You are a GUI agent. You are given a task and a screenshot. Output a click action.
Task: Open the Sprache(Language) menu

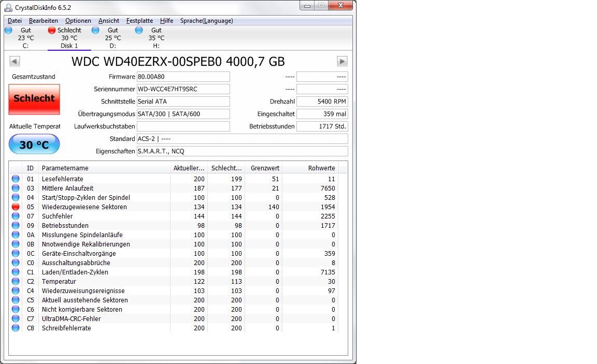pyautogui.click(x=206, y=21)
